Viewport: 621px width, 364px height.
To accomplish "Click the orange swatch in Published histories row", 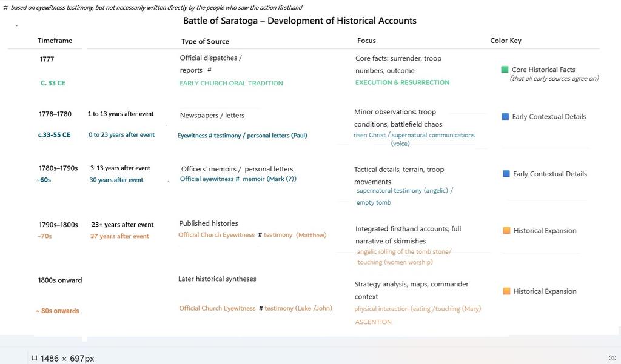I will pyautogui.click(x=506, y=231).
